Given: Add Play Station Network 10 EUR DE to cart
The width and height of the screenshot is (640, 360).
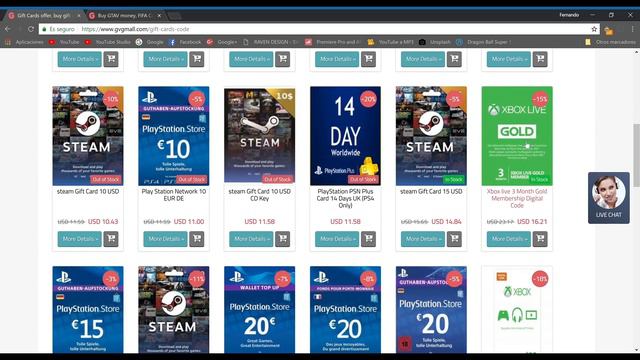Looking at the screenshot, I should 197,239.
